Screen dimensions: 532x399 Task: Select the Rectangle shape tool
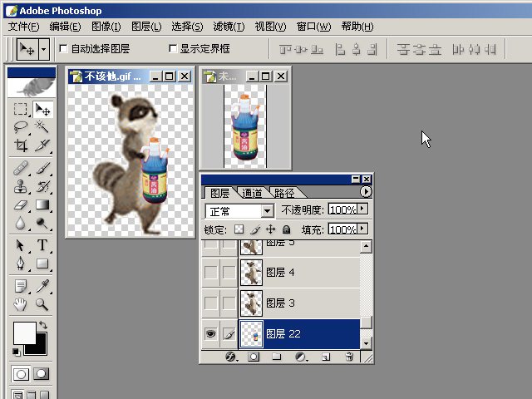(x=42, y=264)
